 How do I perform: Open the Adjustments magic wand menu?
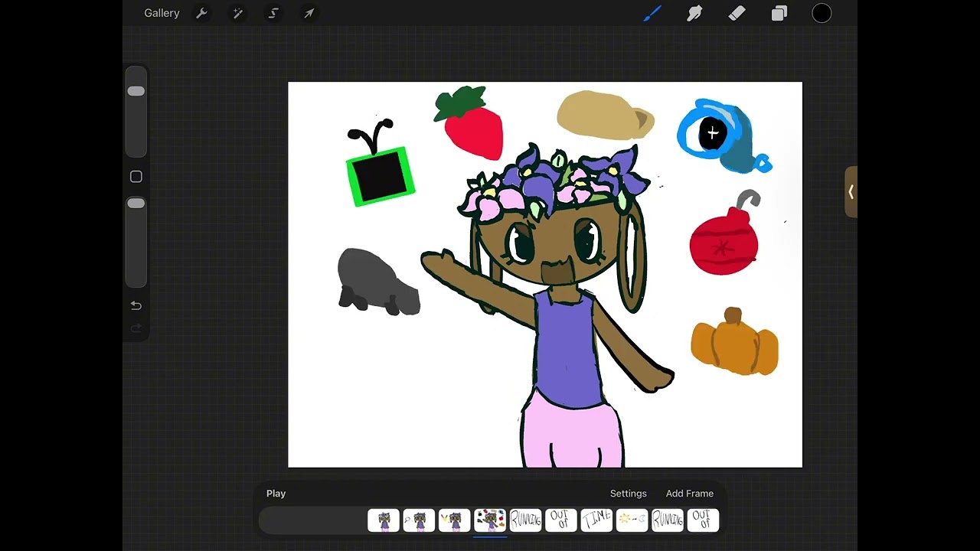(238, 13)
